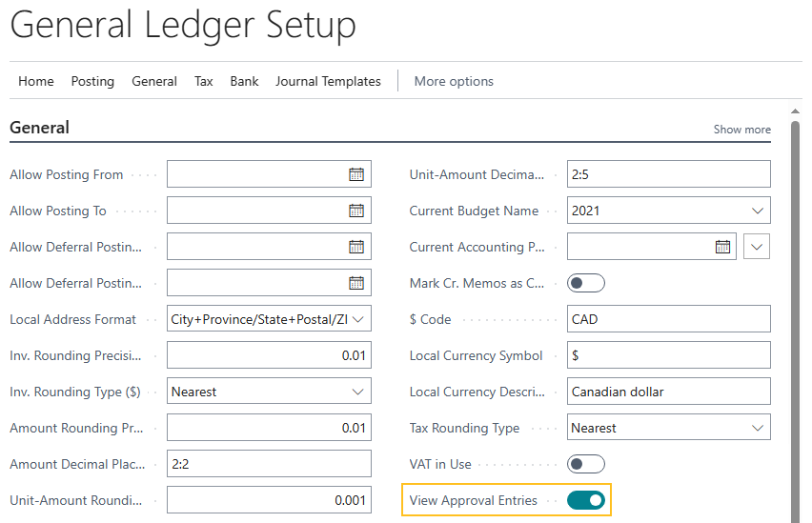The image size is (812, 523).
Task: Toggle Mark Cr. Memos as Corrections switch
Action: (x=586, y=283)
